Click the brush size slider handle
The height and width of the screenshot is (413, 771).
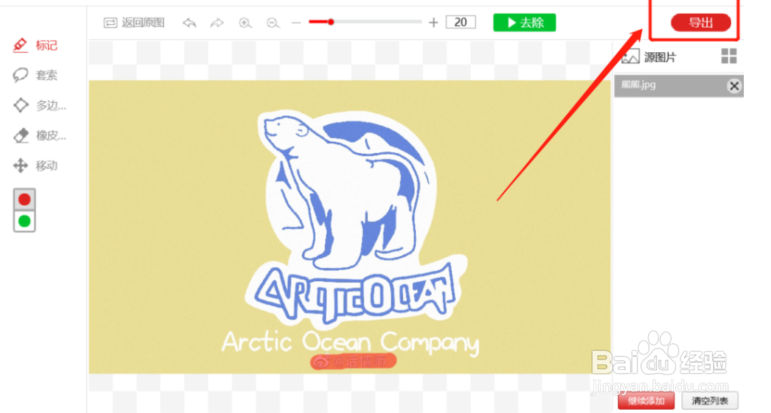(331, 22)
